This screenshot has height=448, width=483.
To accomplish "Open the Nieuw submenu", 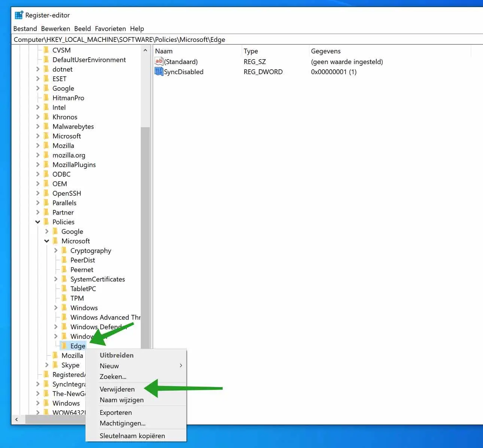I will (136, 366).
